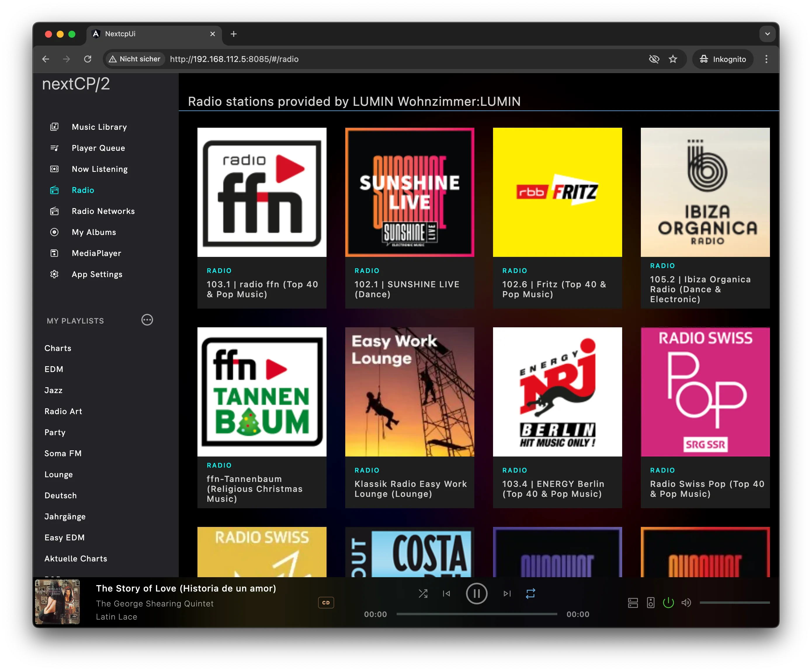This screenshot has height=671, width=812.
Task: Open the EDM playlist
Action: pyautogui.click(x=54, y=369)
